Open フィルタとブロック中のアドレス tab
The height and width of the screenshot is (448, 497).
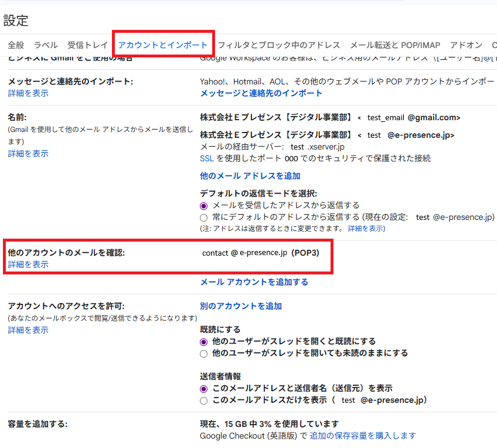tap(278, 45)
